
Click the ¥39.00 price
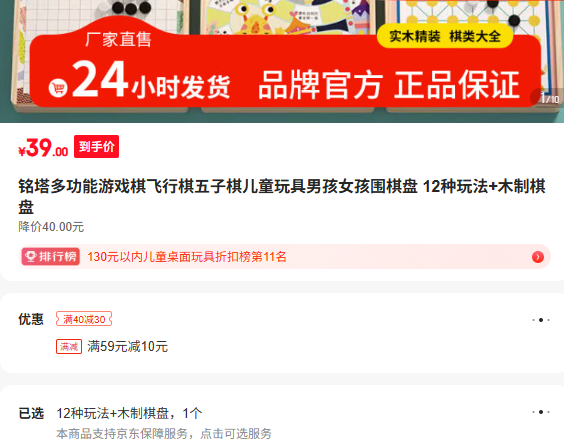[43, 148]
